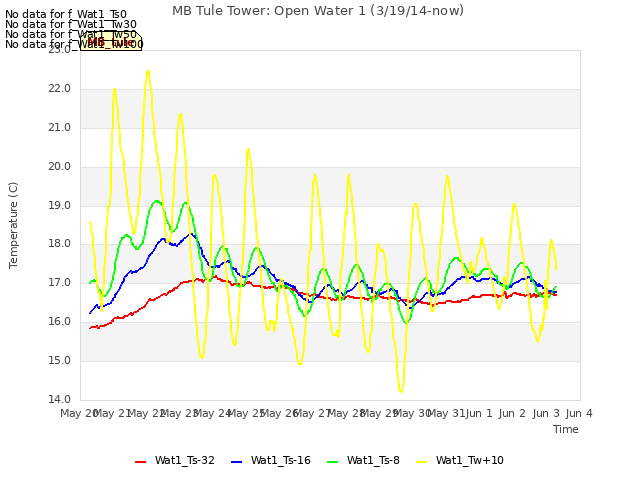Click the 14.0 y-axis tick label

click(60, 399)
